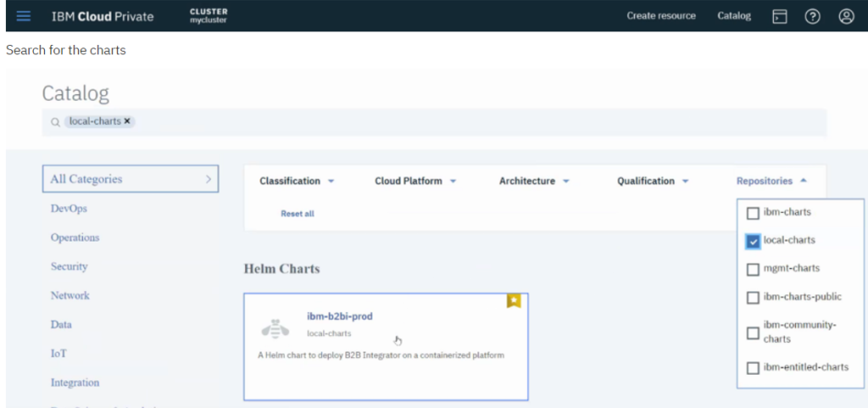Viewport: 868px width, 408px height.
Task: Open the help question mark icon
Action: coord(812,17)
